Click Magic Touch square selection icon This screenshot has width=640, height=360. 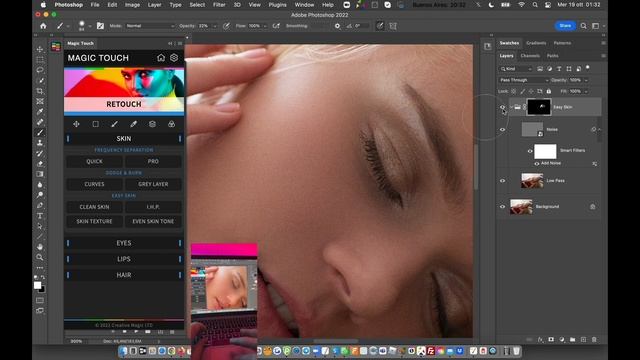pyautogui.click(x=96, y=124)
